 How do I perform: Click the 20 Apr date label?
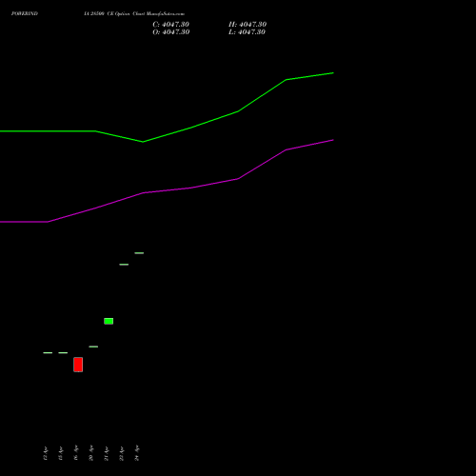point(91,453)
